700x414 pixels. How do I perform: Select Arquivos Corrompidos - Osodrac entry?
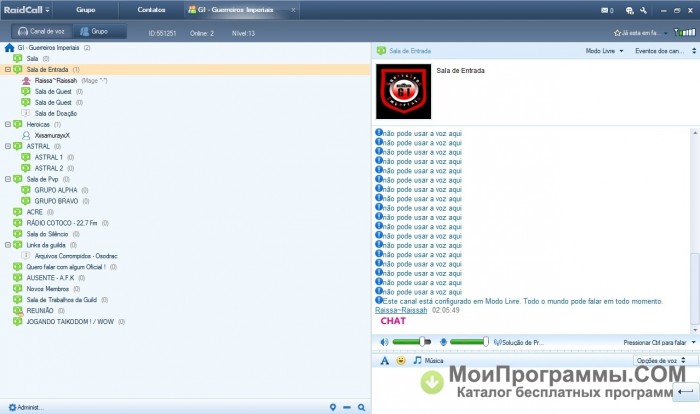[76, 256]
